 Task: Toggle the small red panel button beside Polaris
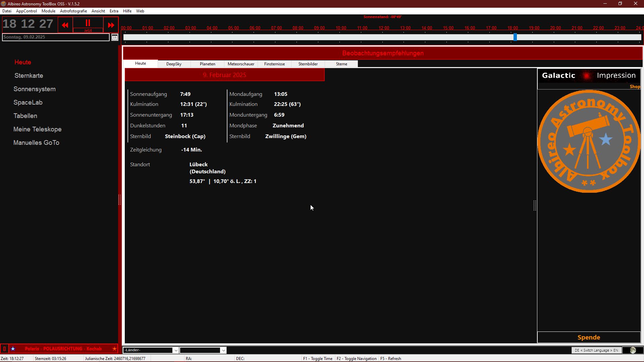[4, 349]
